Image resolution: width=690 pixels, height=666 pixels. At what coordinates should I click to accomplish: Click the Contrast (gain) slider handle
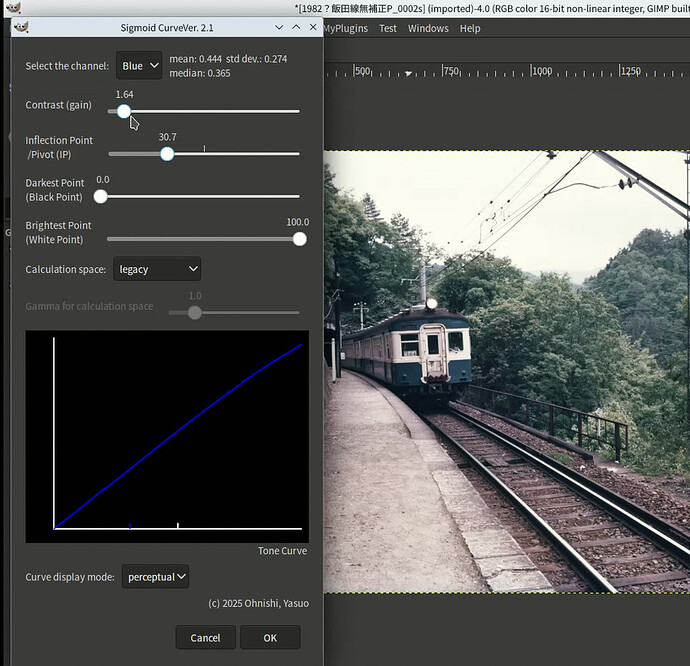[x=123, y=111]
